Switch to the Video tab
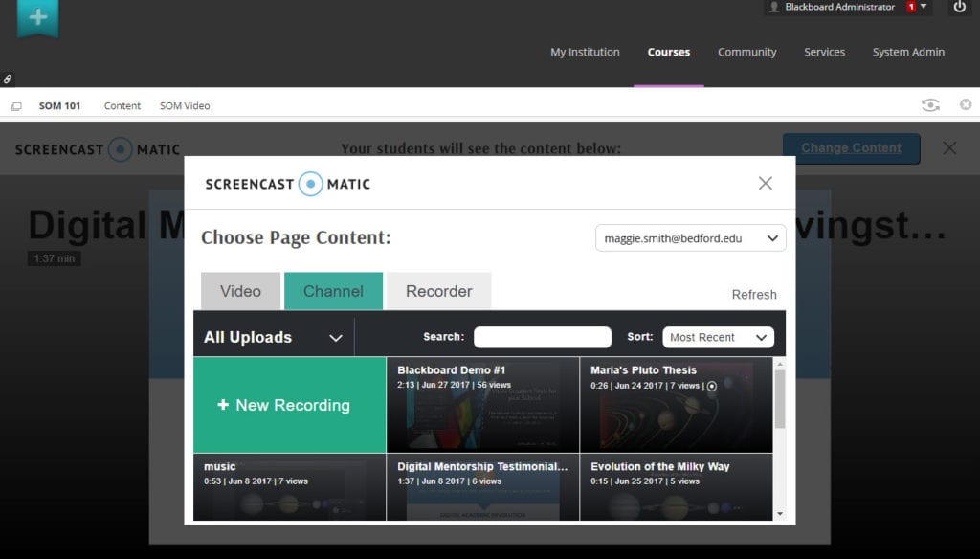The height and width of the screenshot is (559, 980). pos(240,291)
